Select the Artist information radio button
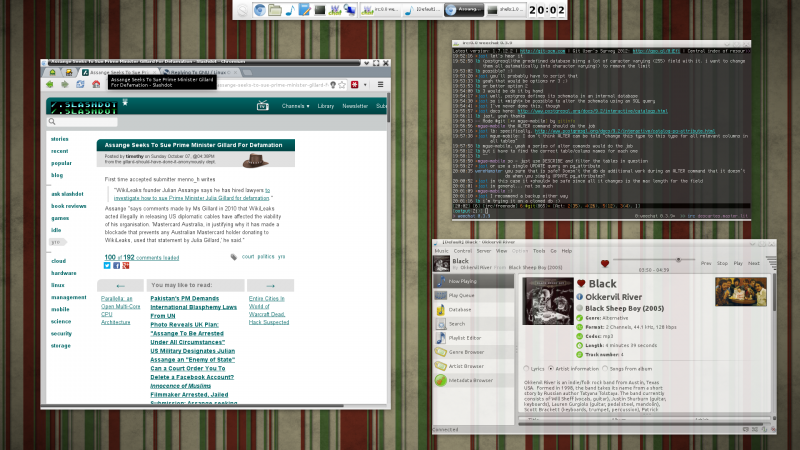Screen dimensions: 800x450 (x=551, y=368)
